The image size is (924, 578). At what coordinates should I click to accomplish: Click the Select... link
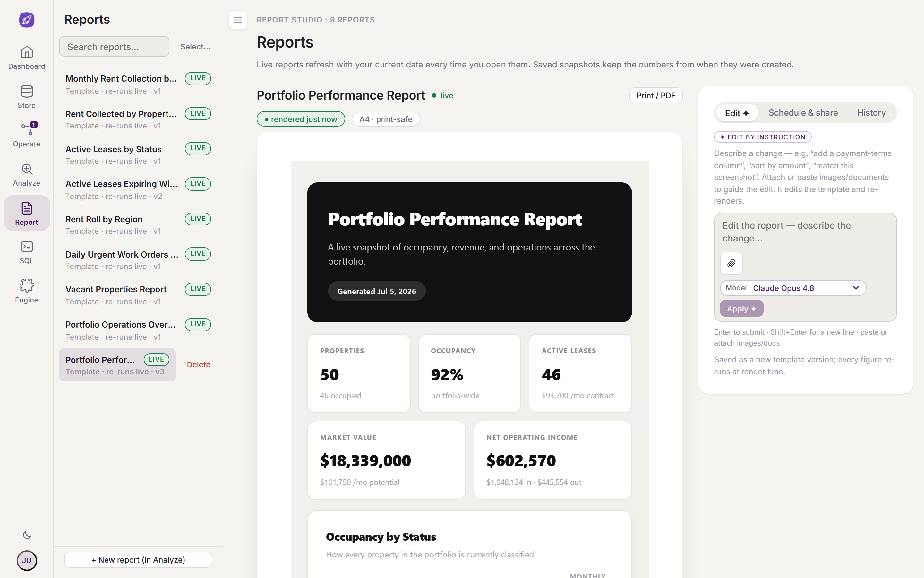pyautogui.click(x=195, y=47)
